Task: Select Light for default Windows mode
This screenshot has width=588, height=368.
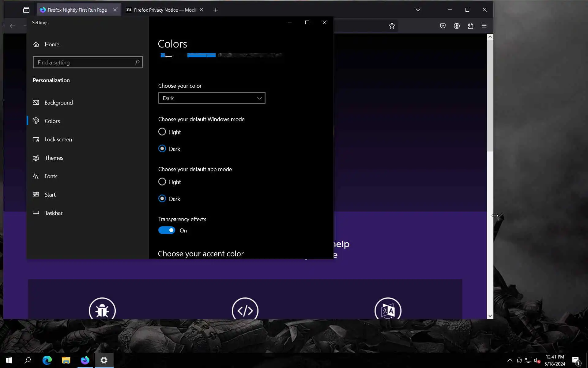Action: click(162, 132)
